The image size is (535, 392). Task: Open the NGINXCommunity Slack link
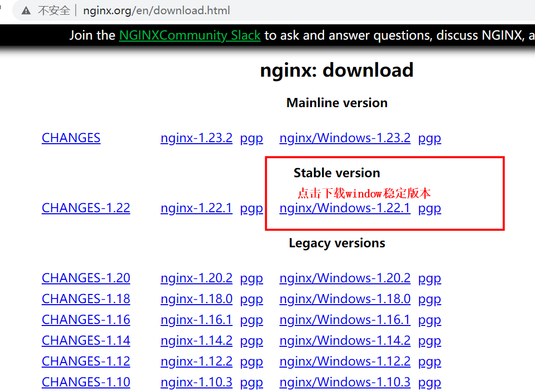tap(190, 35)
